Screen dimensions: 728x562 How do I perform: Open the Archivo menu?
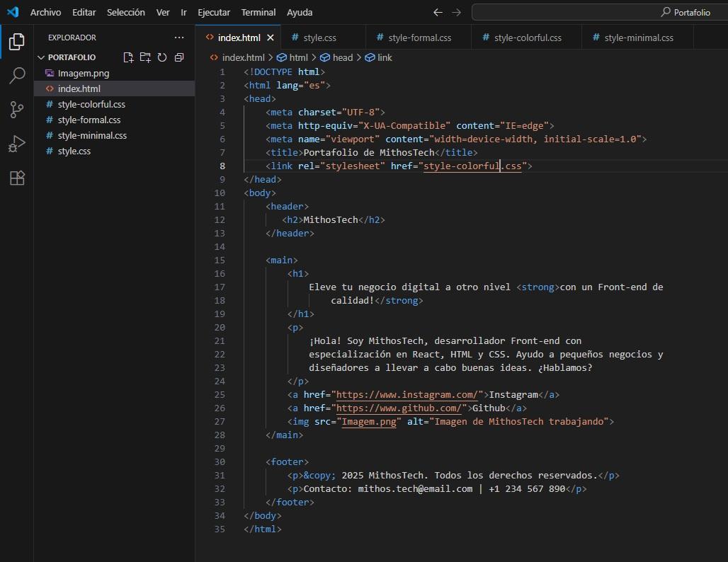[45, 12]
